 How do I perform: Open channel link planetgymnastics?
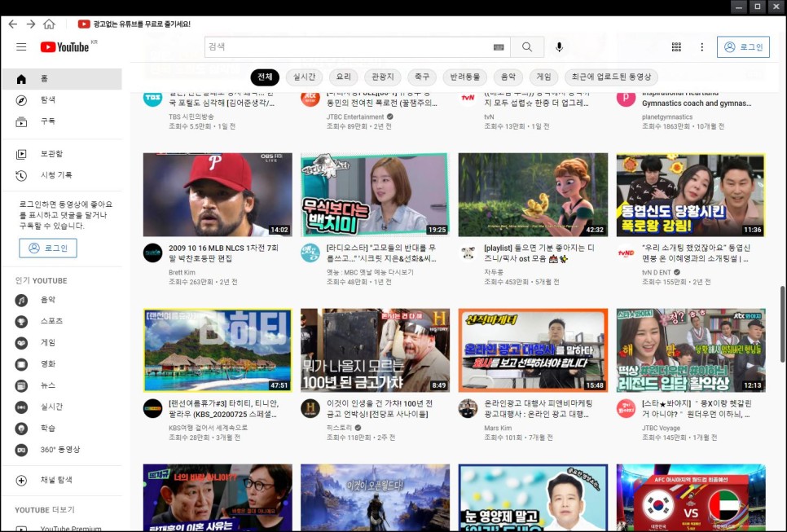coord(667,117)
